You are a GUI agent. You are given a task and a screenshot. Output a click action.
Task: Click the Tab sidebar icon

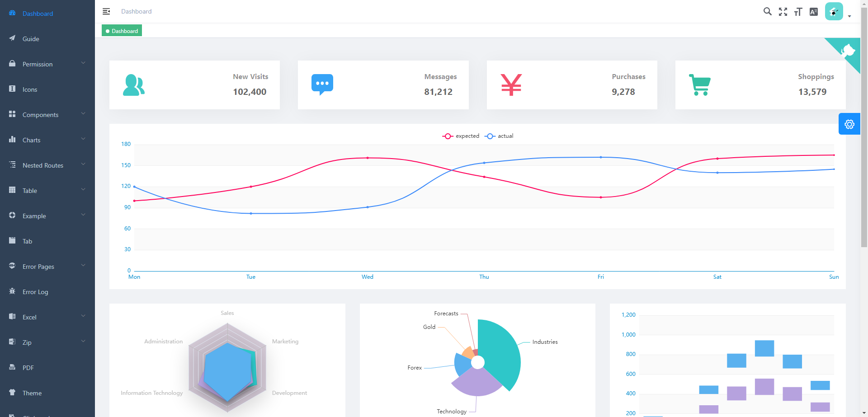pyautogui.click(x=12, y=241)
